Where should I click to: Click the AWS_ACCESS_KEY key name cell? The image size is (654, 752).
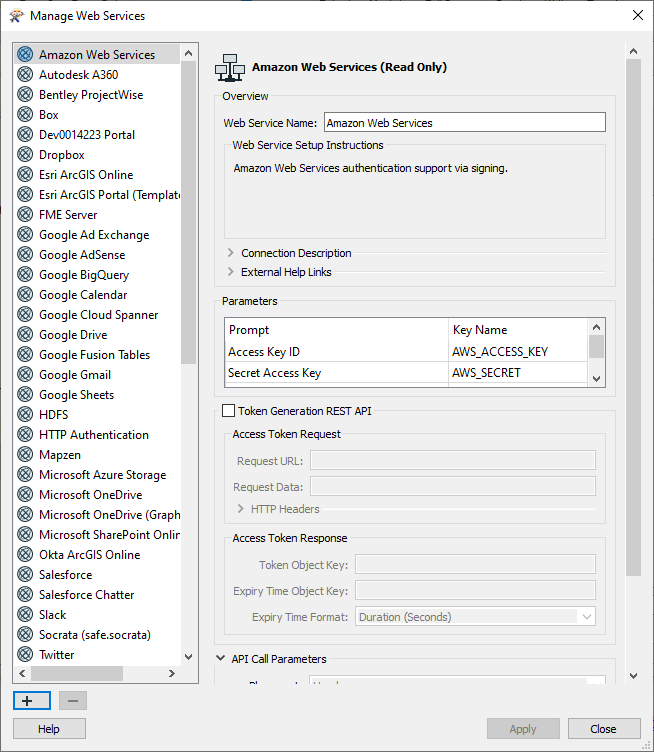[x=518, y=352]
